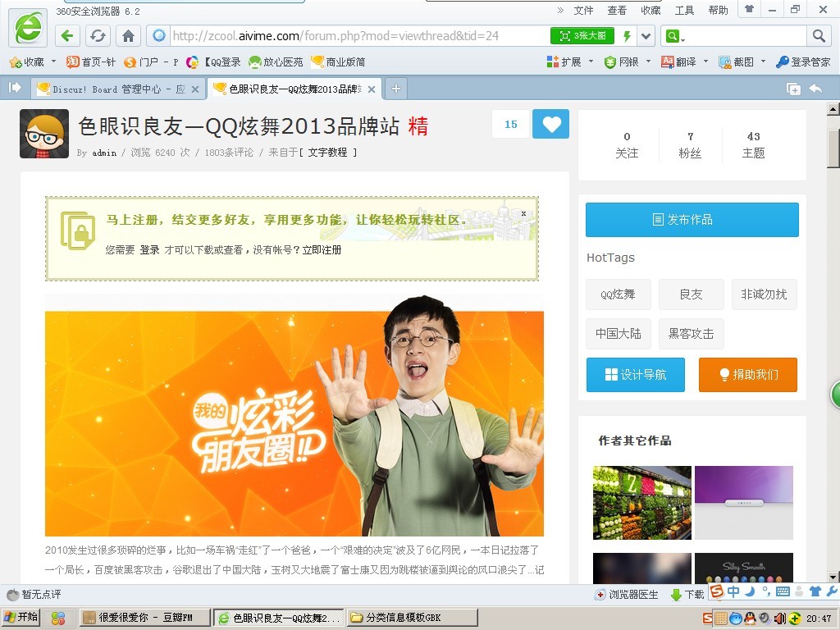
Task: Click the 捐助我们 button
Action: click(x=748, y=374)
